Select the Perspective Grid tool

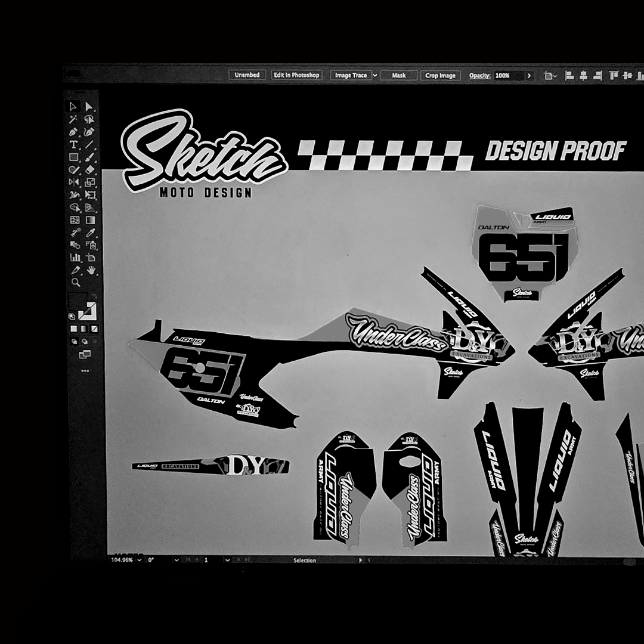[x=91, y=208]
